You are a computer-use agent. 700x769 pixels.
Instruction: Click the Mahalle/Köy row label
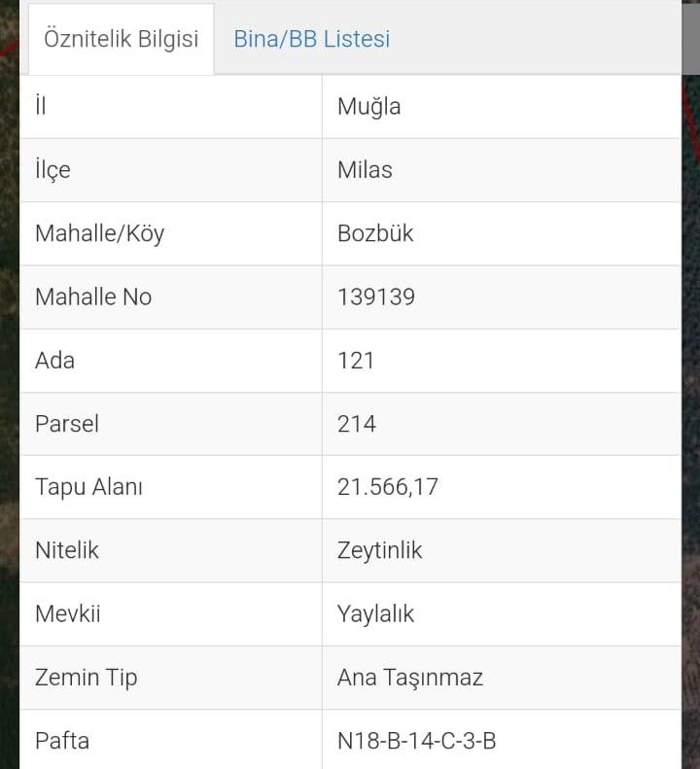click(99, 233)
